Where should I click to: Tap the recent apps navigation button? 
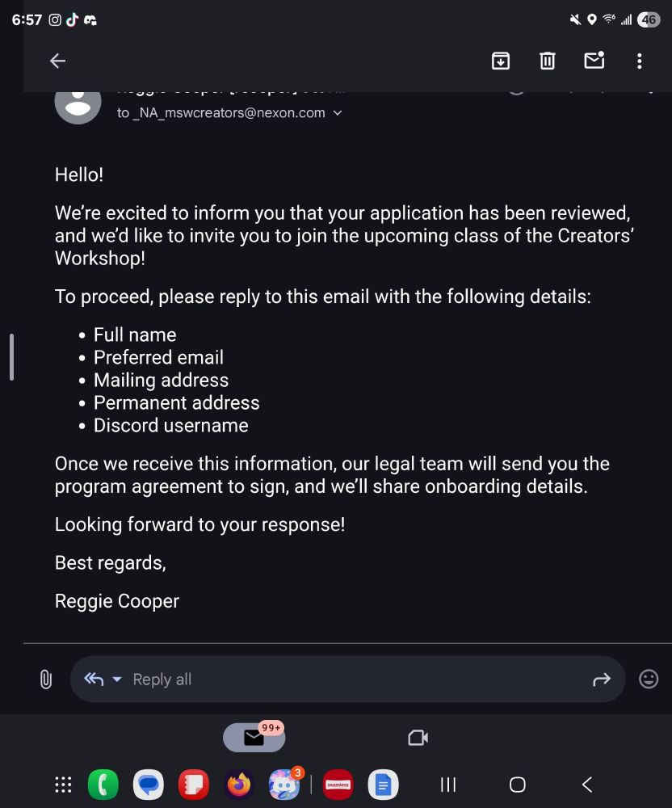click(x=448, y=785)
